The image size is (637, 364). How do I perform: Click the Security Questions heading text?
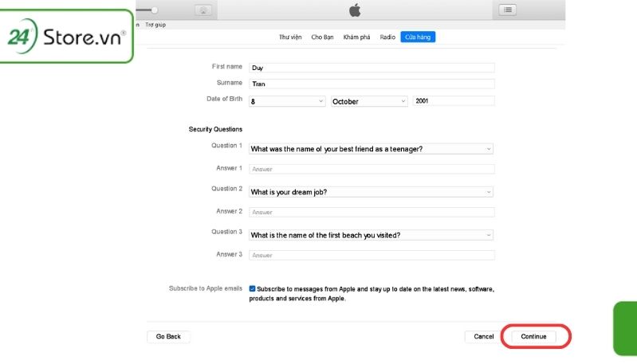pyautogui.click(x=215, y=129)
